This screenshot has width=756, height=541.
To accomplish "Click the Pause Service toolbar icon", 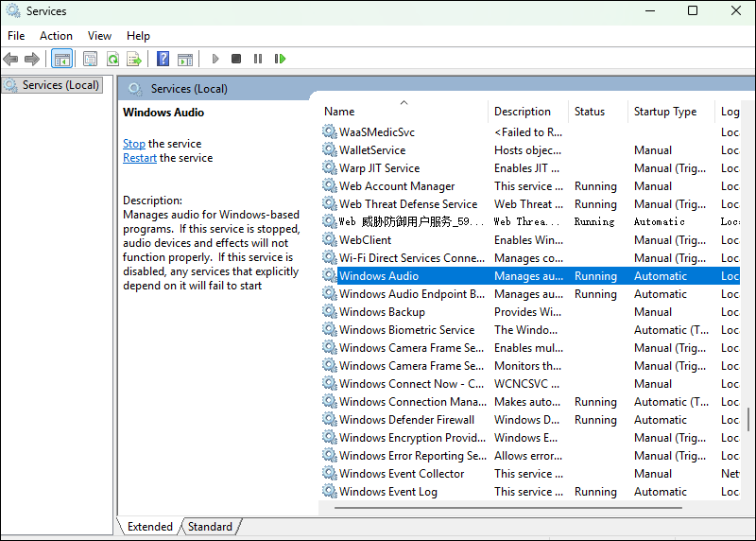I will pos(258,59).
